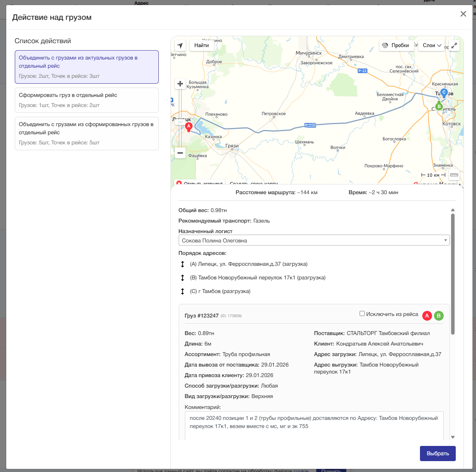Check the Исключить из рейса checkbox
Image resolution: width=476 pixels, height=472 pixels.
[362, 314]
